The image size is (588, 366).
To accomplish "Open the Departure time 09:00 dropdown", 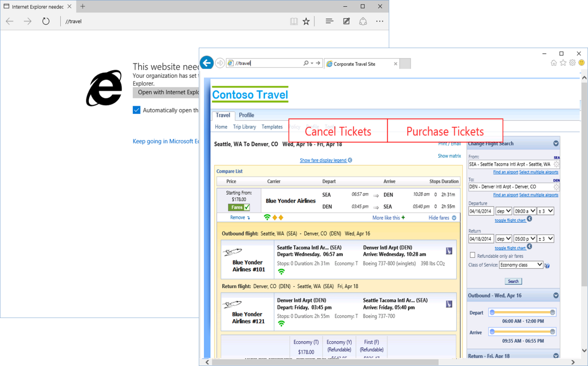I will [x=525, y=210].
